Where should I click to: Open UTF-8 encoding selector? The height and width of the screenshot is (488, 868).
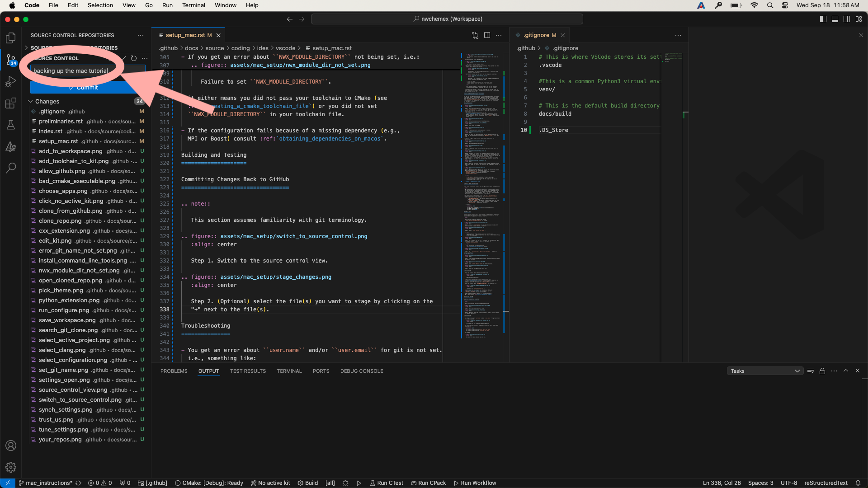click(x=789, y=483)
